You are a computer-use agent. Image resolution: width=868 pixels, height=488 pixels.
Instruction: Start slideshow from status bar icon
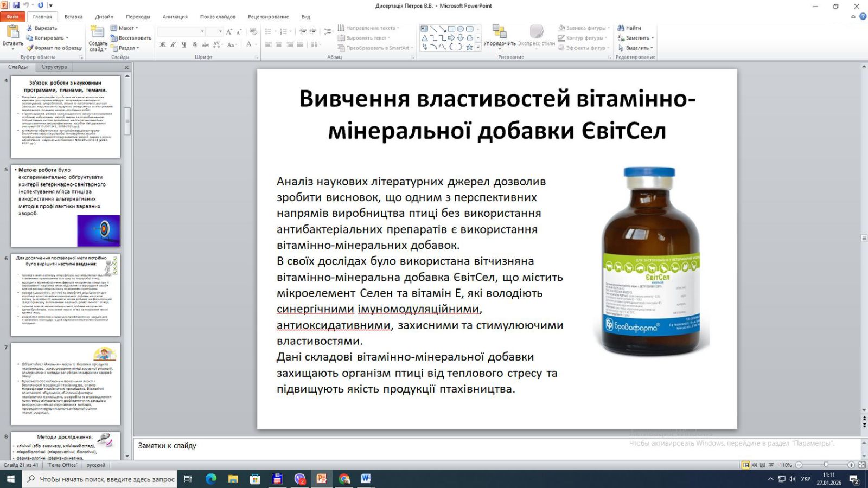point(771,465)
